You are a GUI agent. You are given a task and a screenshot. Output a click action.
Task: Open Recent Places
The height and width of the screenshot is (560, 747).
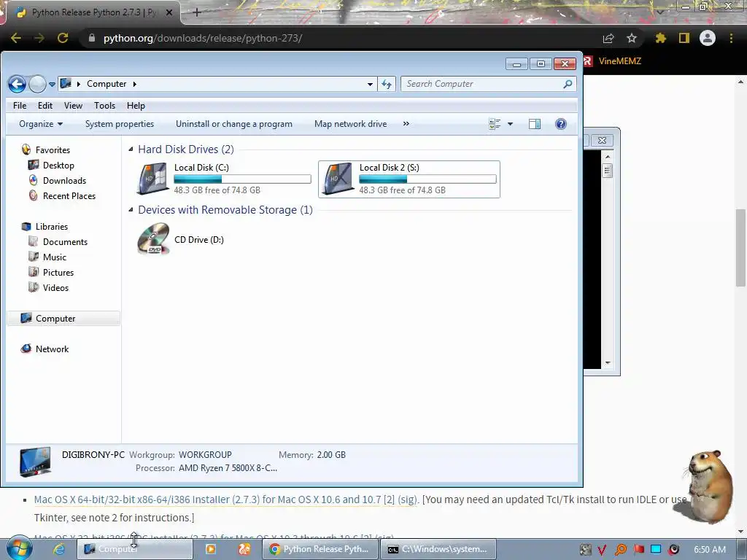(x=69, y=195)
